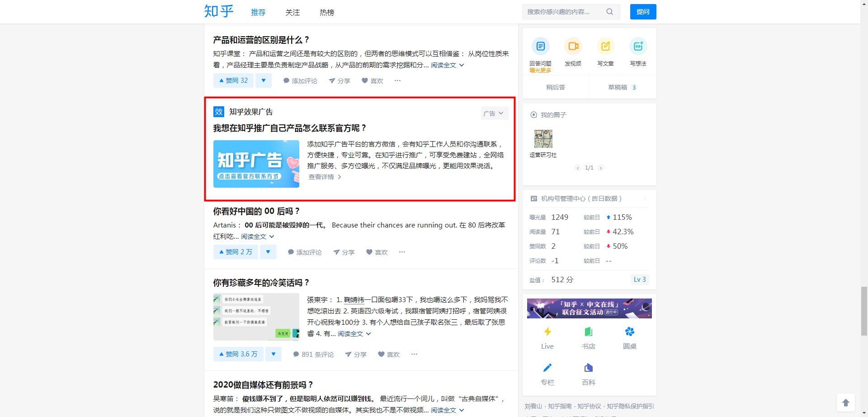Open the 回答问题 icon
This screenshot has width=868, height=417.
tap(541, 46)
